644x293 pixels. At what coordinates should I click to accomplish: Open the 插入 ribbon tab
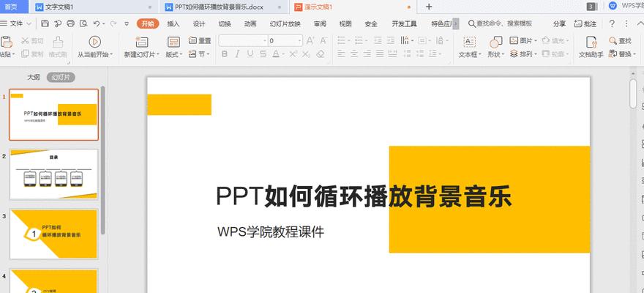(x=173, y=24)
